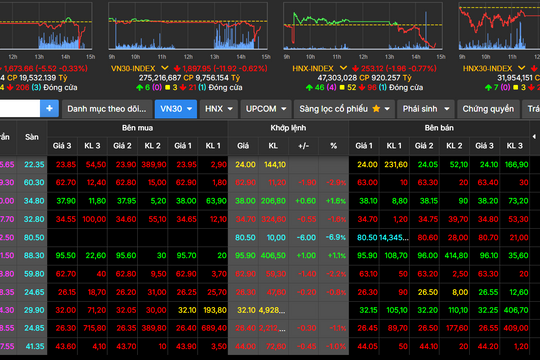The width and height of the screenshot is (540, 360).
Task: Click the % column header
Action: [333, 146]
